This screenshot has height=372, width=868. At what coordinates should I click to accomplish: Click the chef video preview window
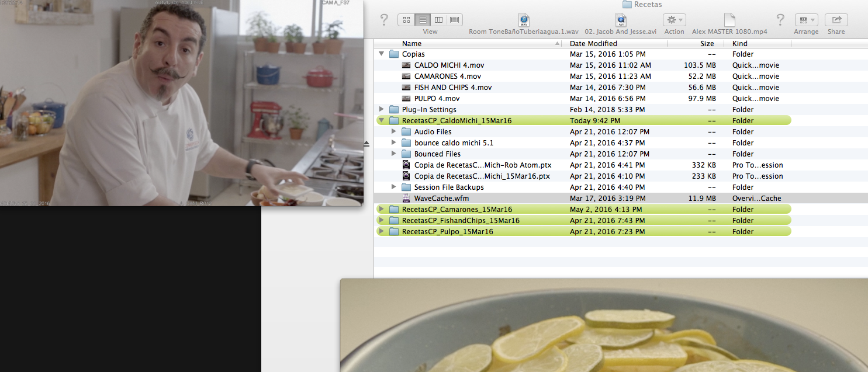[182, 103]
